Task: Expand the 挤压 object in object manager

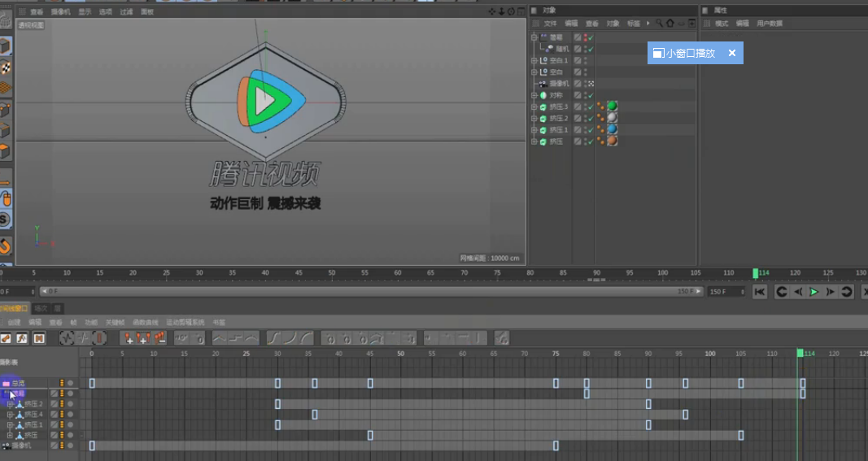Action: click(x=534, y=141)
